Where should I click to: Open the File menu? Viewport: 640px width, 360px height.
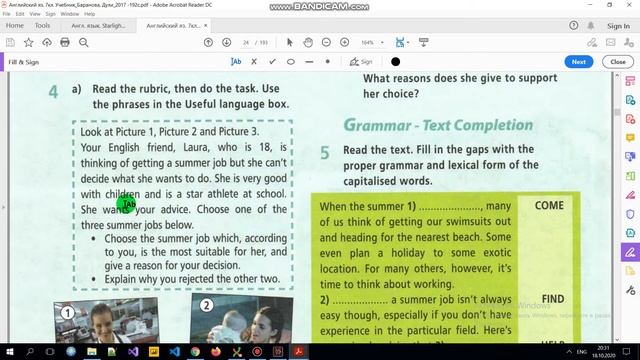[7, 14]
